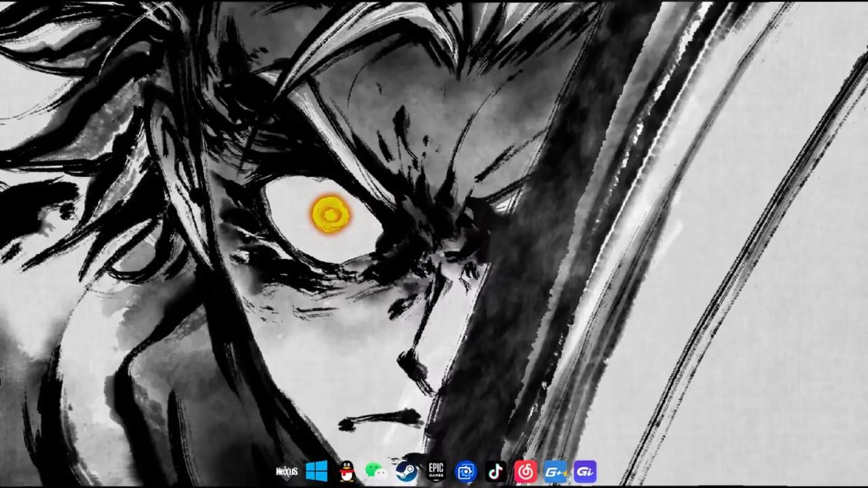The image size is (868, 488).
Task: Open the purple Gi app icon
Action: 585,472
